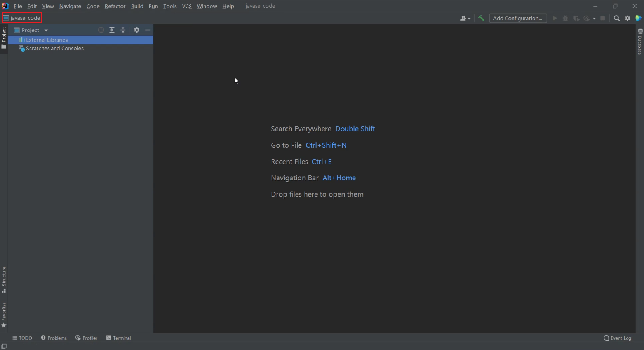Click the colorful plugin icon in the toolbar's far corner
The height and width of the screenshot is (350, 644).
tap(638, 18)
